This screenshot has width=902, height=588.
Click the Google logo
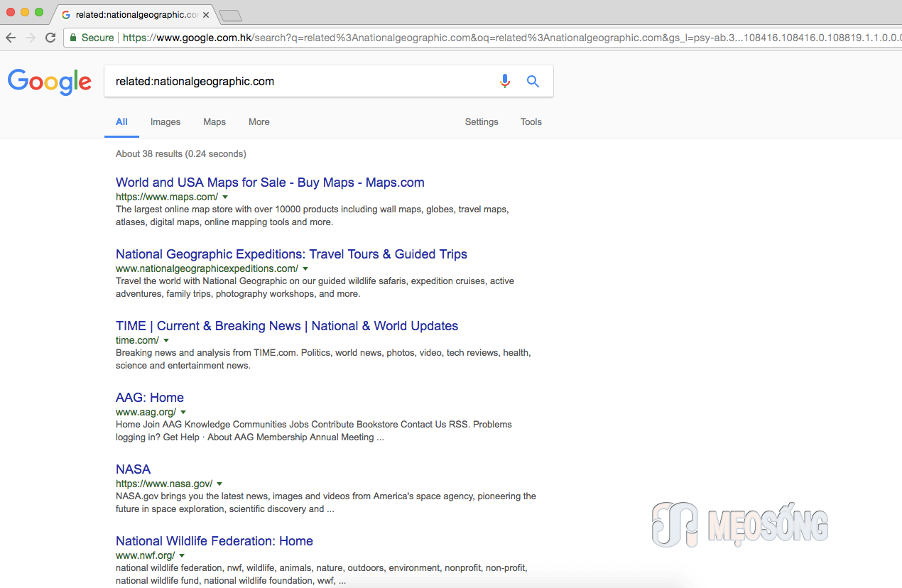(x=50, y=82)
